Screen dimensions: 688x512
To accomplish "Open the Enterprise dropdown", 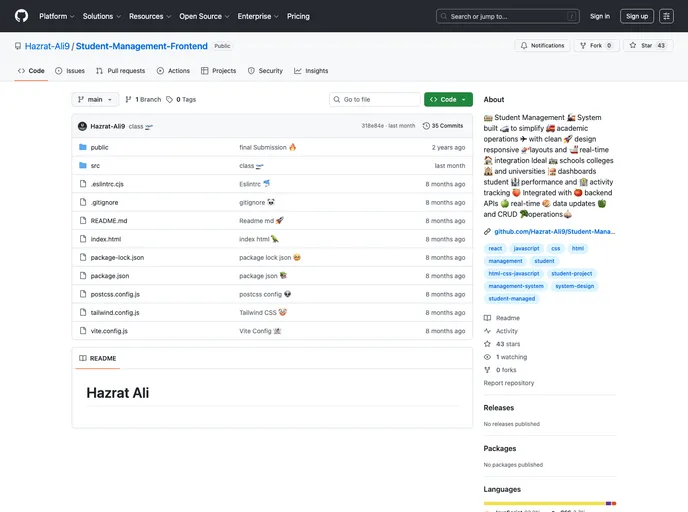I will [258, 16].
